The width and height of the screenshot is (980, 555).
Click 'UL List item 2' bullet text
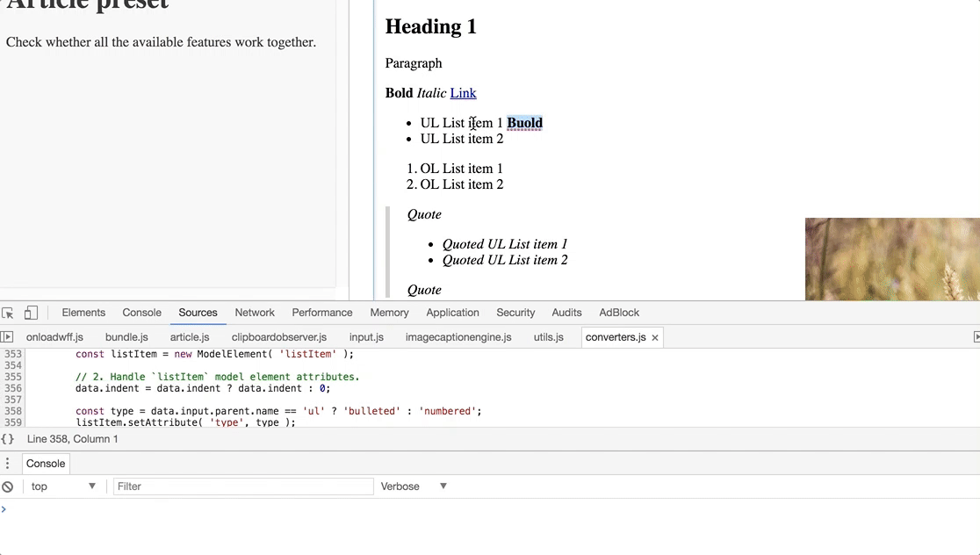coord(462,139)
